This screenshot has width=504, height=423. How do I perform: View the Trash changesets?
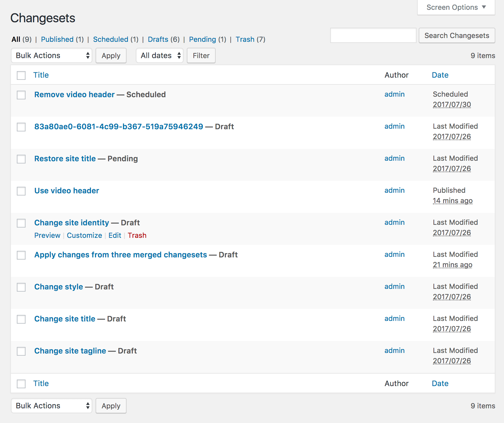245,39
